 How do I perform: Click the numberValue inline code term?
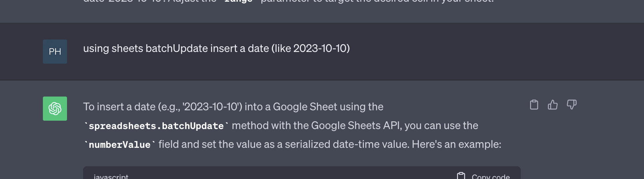(120, 145)
